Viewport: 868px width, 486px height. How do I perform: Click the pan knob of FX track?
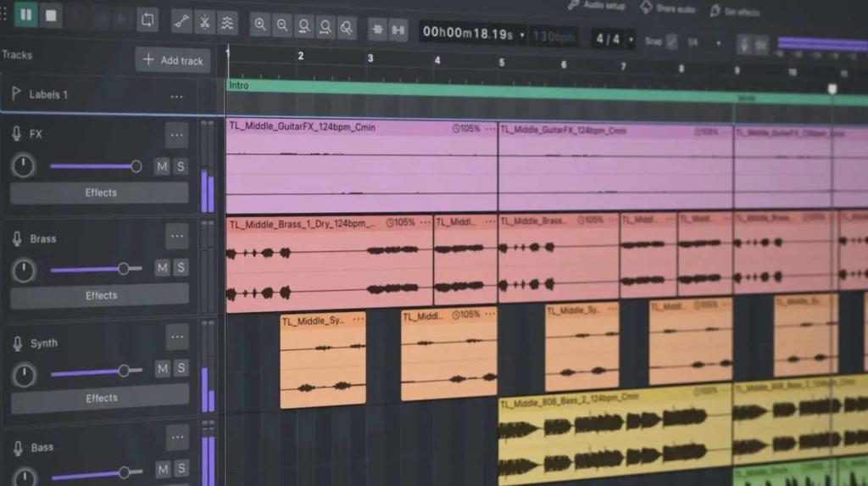pos(23,165)
